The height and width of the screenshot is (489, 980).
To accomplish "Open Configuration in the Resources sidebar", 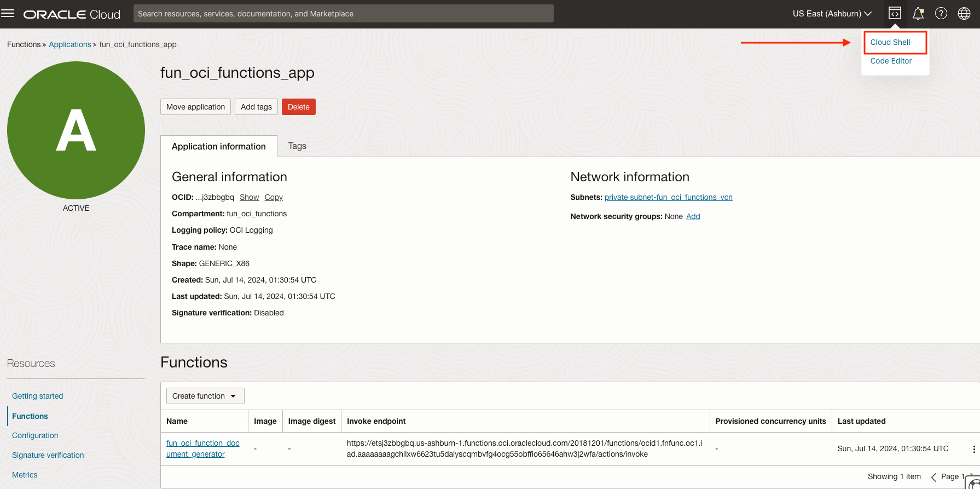I will (x=35, y=435).
